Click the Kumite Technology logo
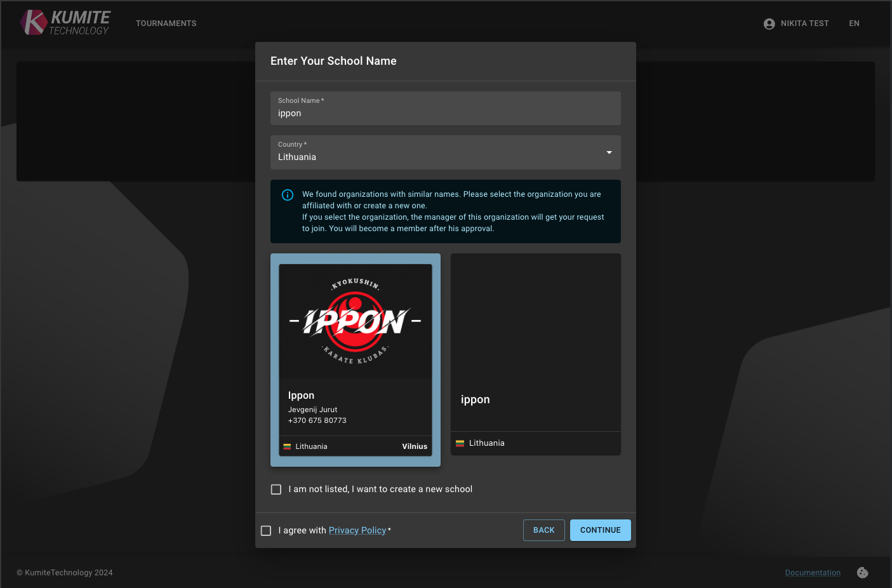This screenshot has width=892, height=588. [x=65, y=23]
